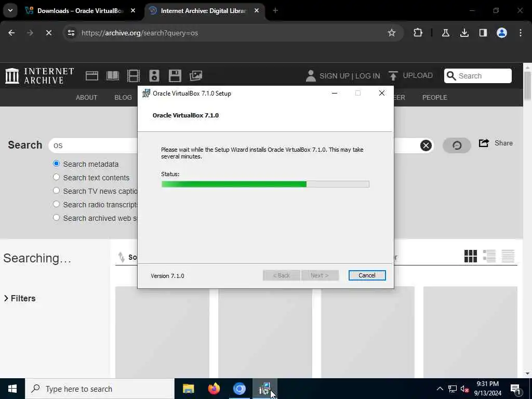Open the Audio speaker icon

click(x=154, y=76)
